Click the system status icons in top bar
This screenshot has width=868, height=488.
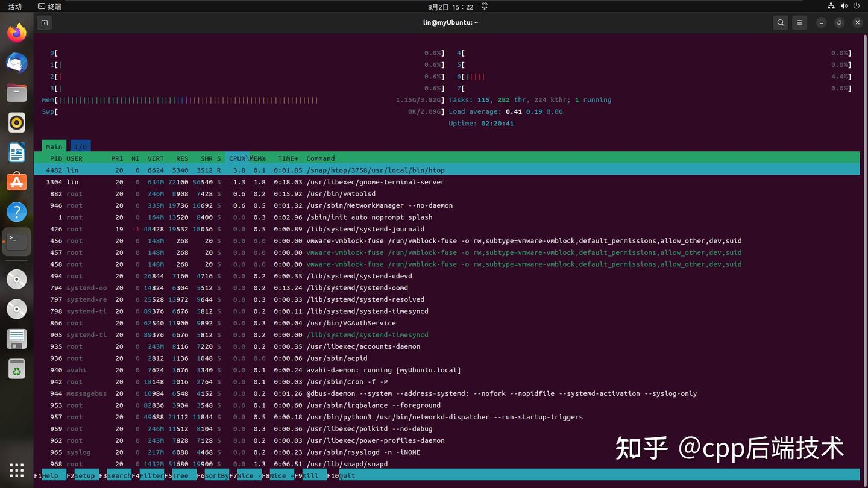[843, 7]
